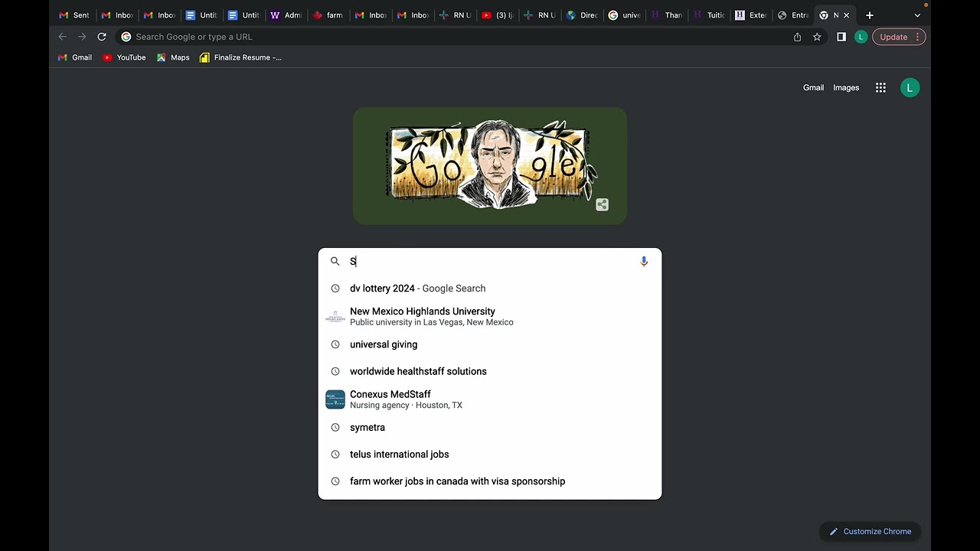Open the Gmail bookmark
This screenshot has height=551, width=980.
click(75, 57)
